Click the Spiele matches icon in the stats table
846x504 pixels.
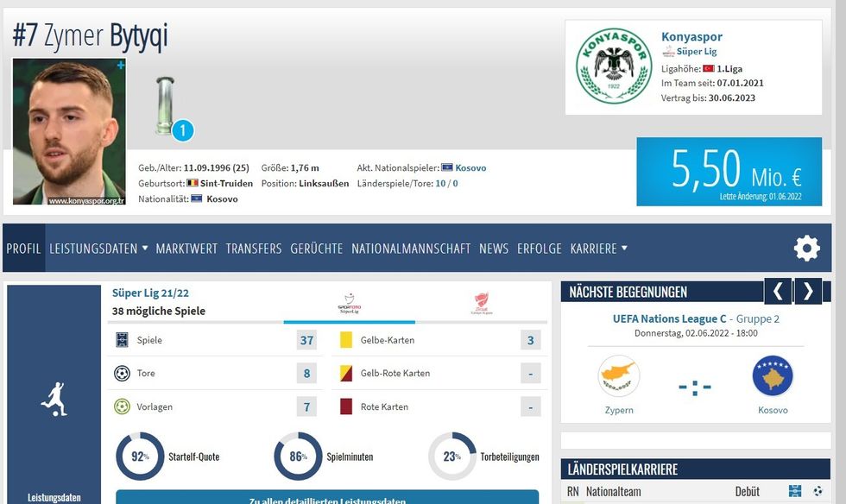coord(122,340)
